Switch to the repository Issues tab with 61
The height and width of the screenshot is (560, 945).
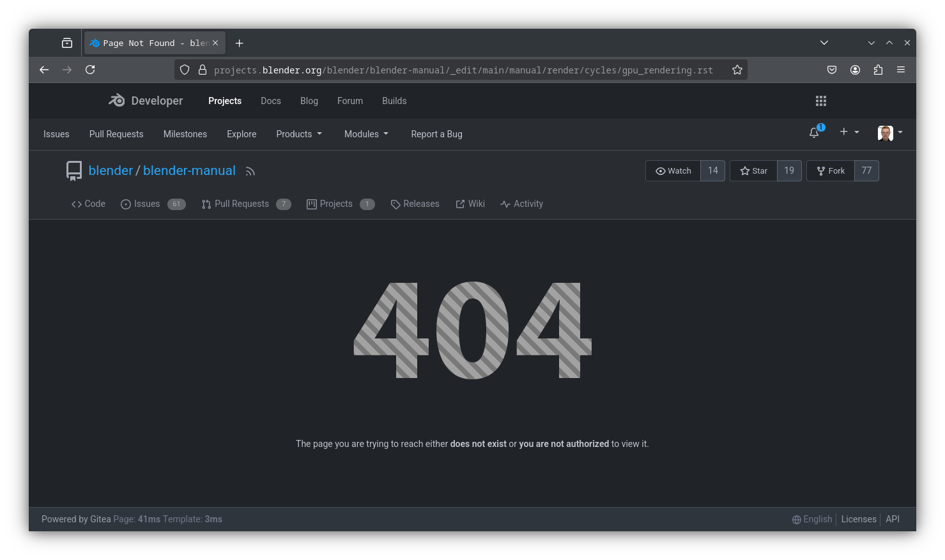[153, 204]
